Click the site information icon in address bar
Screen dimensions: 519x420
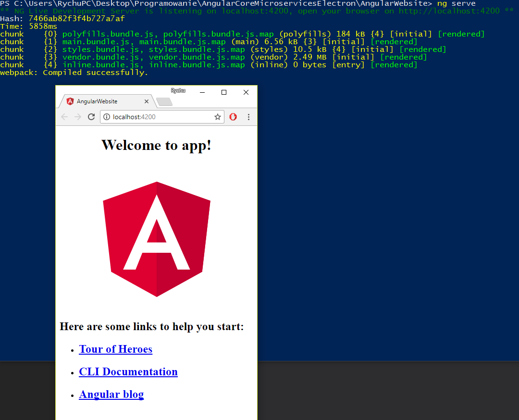point(107,117)
